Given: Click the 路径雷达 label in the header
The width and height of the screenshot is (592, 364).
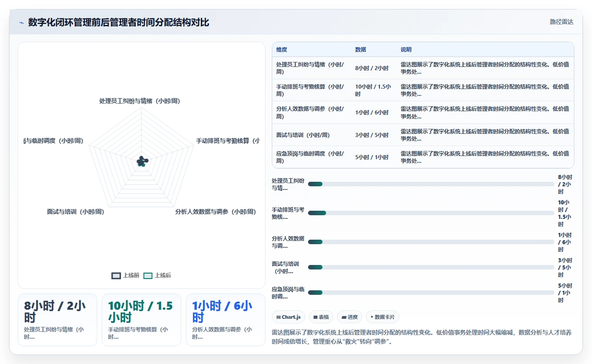Looking at the screenshot, I should coord(561,22).
